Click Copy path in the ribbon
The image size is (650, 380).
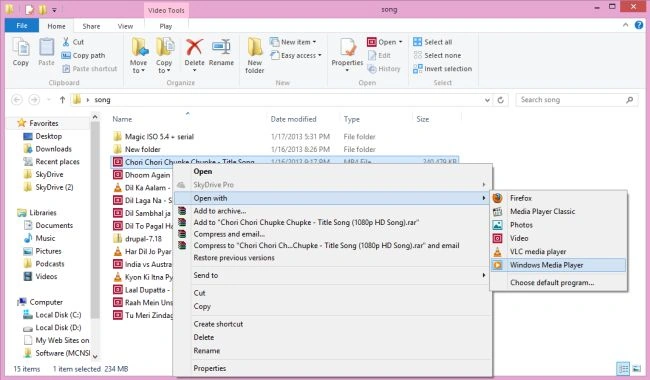click(83, 55)
